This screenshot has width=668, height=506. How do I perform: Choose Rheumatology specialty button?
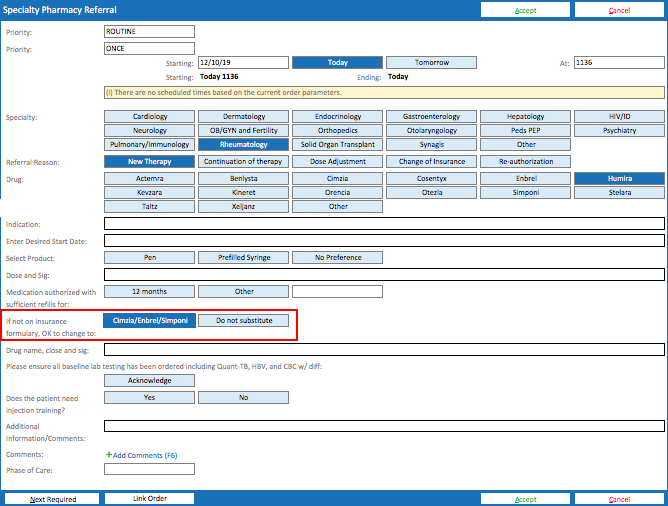(x=243, y=145)
